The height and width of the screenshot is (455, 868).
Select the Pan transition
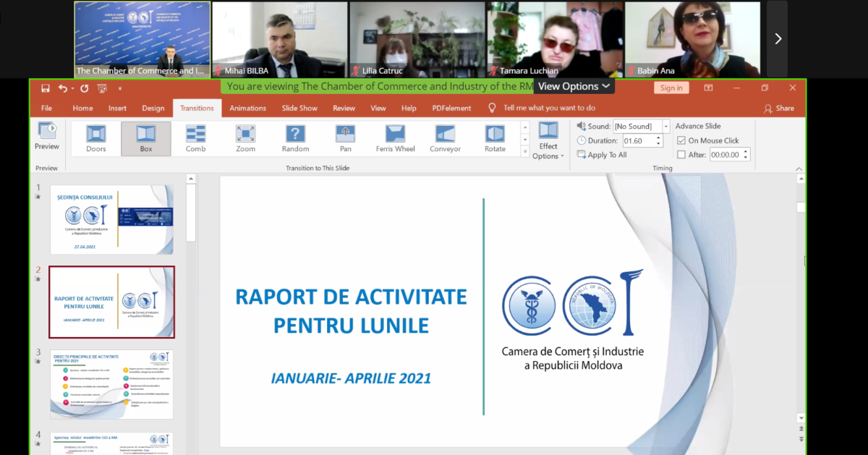coord(346,139)
